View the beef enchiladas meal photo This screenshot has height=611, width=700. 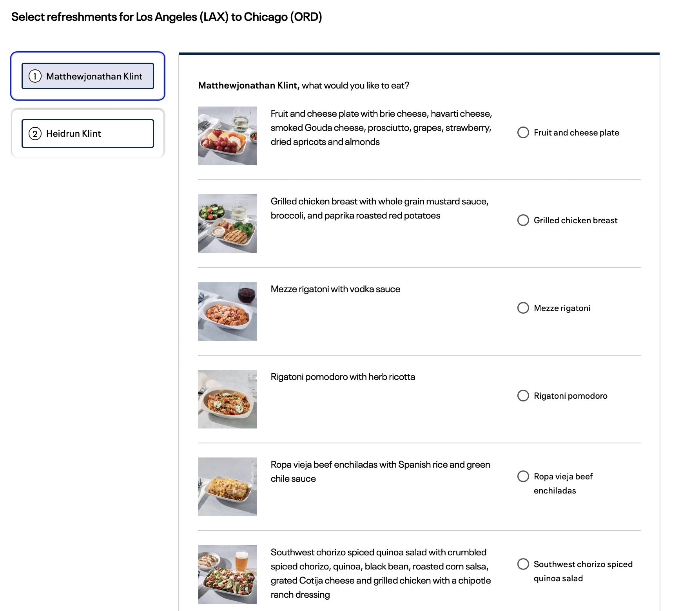tap(227, 487)
